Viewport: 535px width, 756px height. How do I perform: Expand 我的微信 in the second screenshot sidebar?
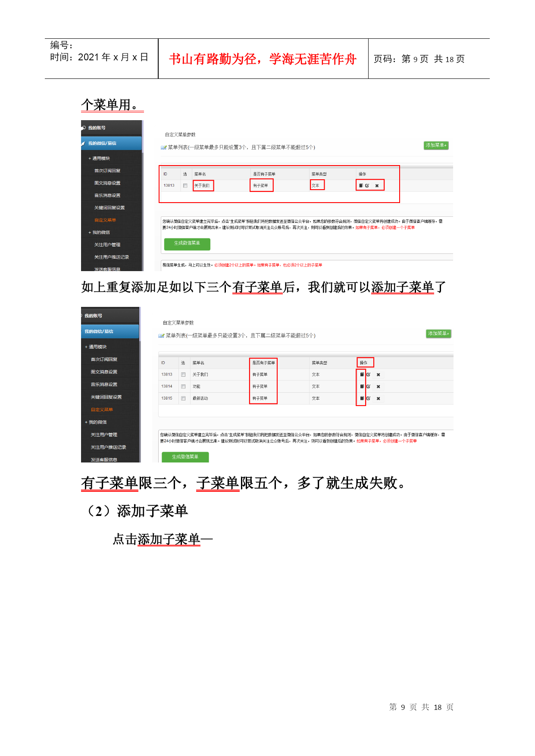coord(96,422)
